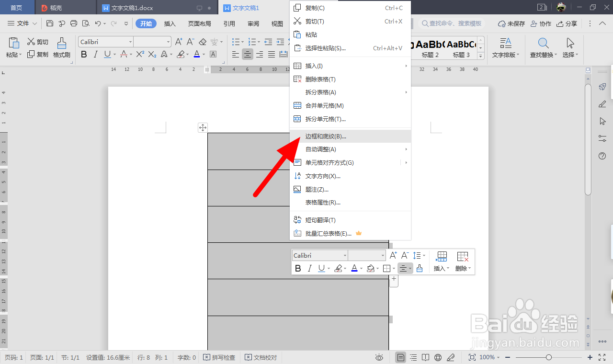
Task: Open the File (文件) menu dropdown
Action: click(23, 23)
